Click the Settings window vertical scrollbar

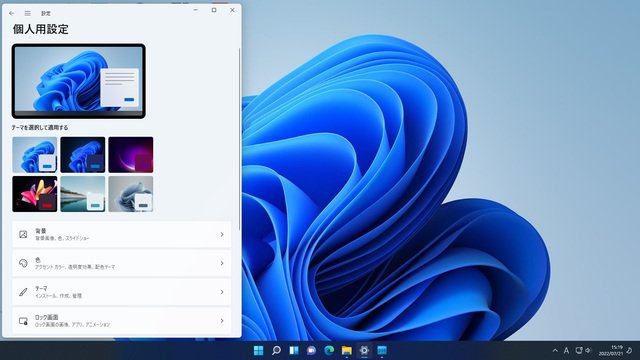[x=239, y=139]
